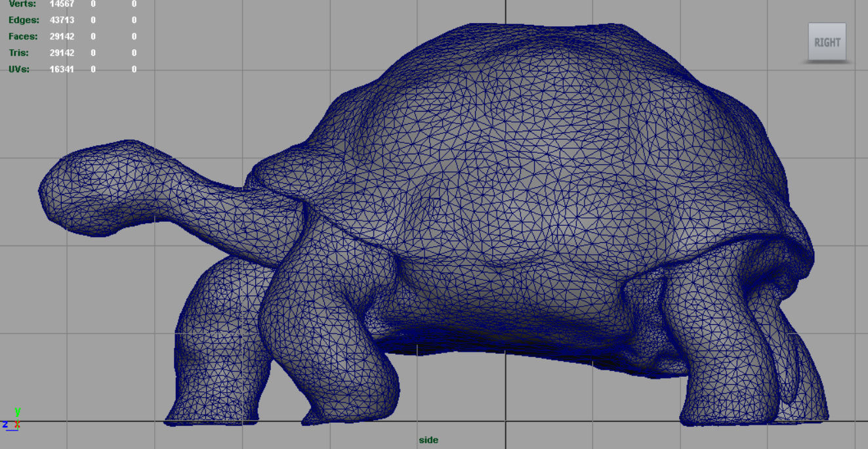
Task: Click the XYZ axis indicator
Action: click(11, 419)
